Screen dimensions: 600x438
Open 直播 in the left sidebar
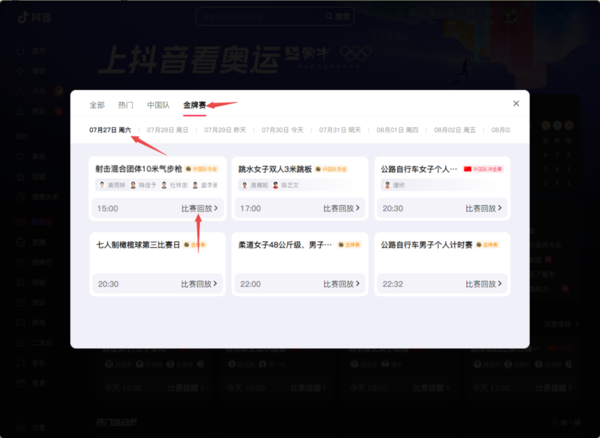click(x=33, y=242)
